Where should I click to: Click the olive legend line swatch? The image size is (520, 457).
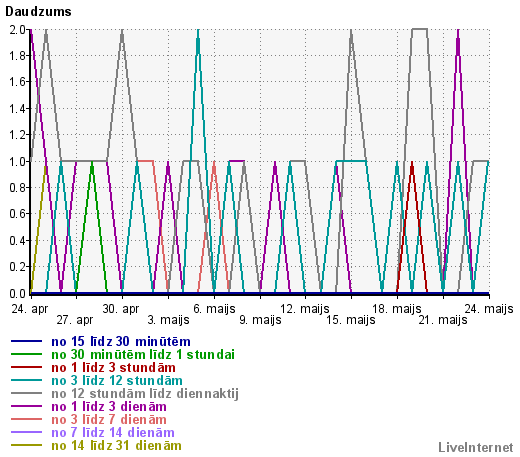[x=26, y=445]
